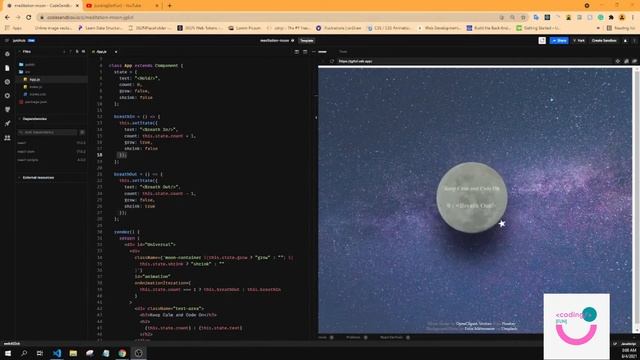Click the react-dom dependency row
This screenshot has width=640, height=360.
[x=51, y=151]
